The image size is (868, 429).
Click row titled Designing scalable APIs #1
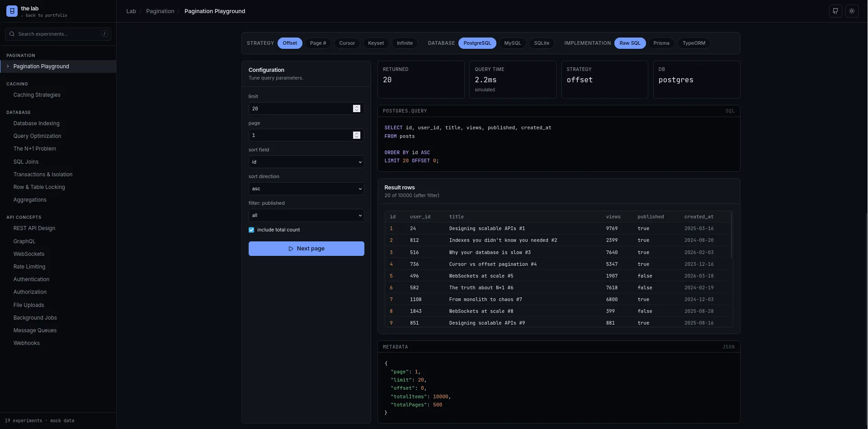click(x=558, y=229)
